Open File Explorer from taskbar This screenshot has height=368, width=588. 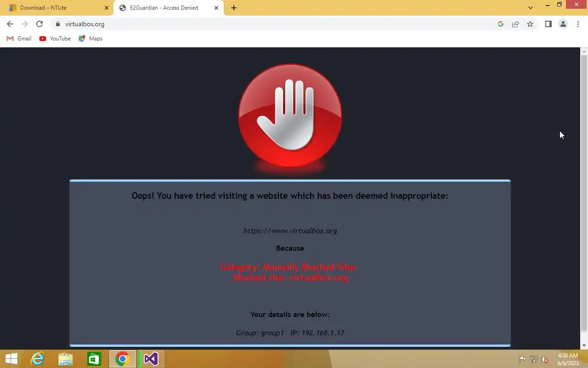[66, 359]
